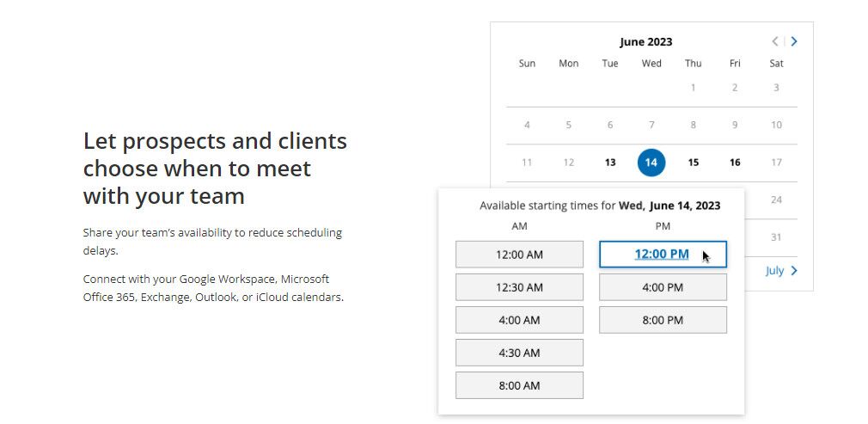The height and width of the screenshot is (424, 868).
Task: Advance calendar with next month arrow
Action: (x=794, y=41)
